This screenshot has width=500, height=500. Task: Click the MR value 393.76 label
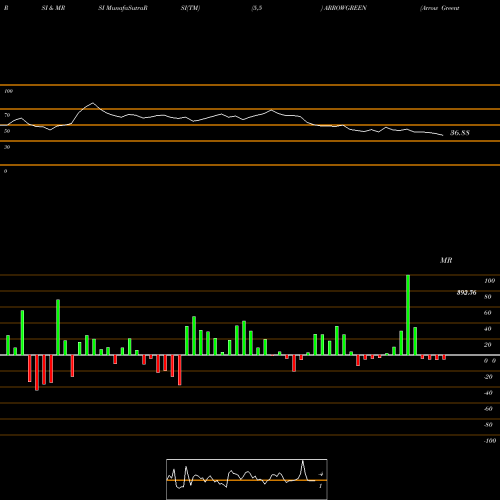click(466, 293)
